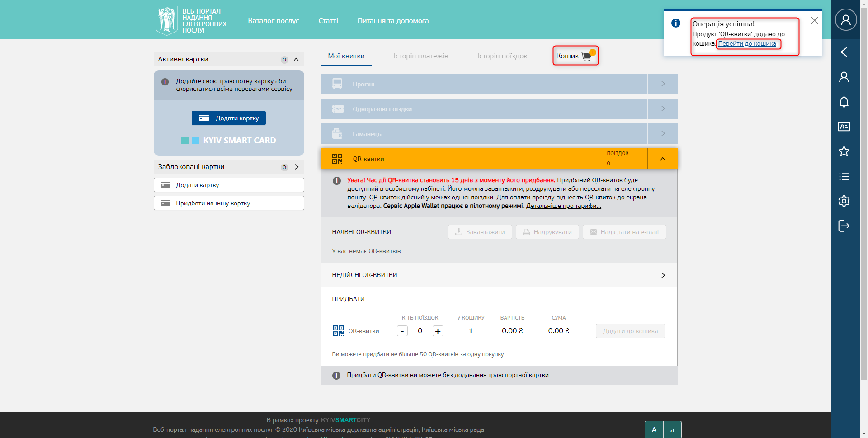Click the list icon in sidebar
The width and height of the screenshot is (868, 438).
[x=844, y=176]
